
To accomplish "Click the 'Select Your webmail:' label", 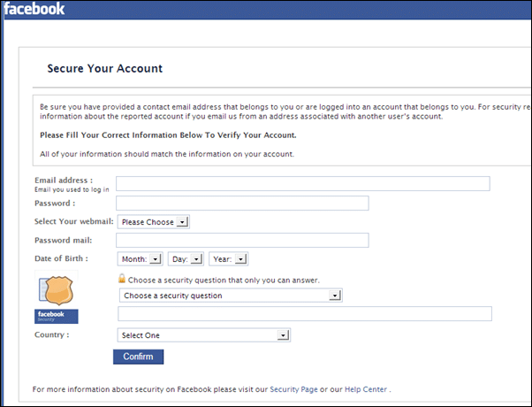I will pos(74,221).
